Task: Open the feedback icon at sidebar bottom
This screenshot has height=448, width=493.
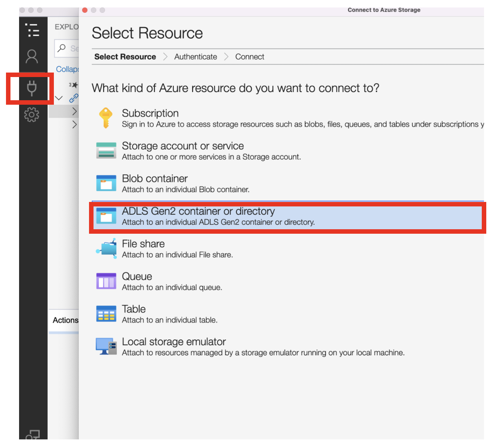Action: tap(32, 434)
